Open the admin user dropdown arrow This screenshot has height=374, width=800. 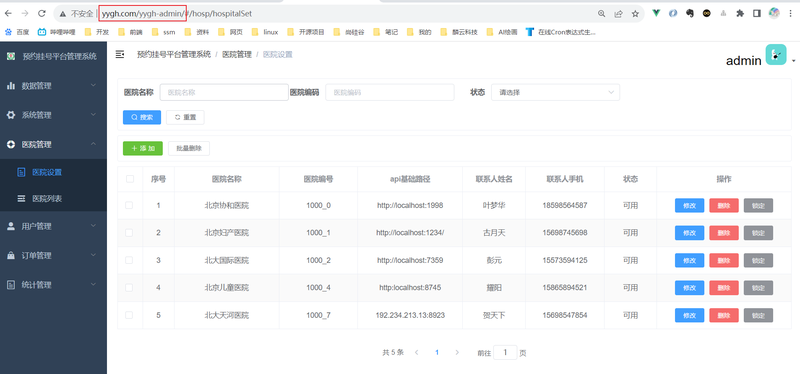(793, 61)
